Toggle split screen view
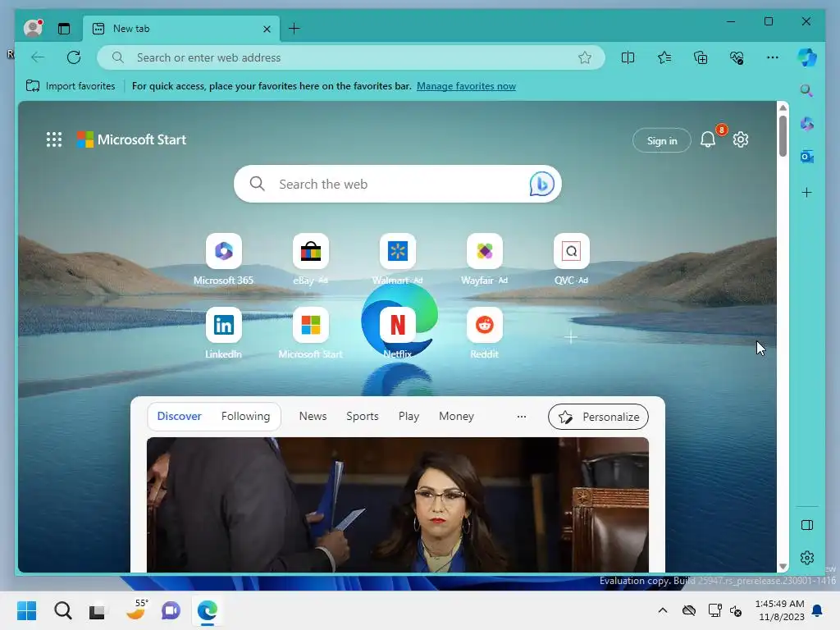Viewport: 840px width, 630px height. coord(628,57)
